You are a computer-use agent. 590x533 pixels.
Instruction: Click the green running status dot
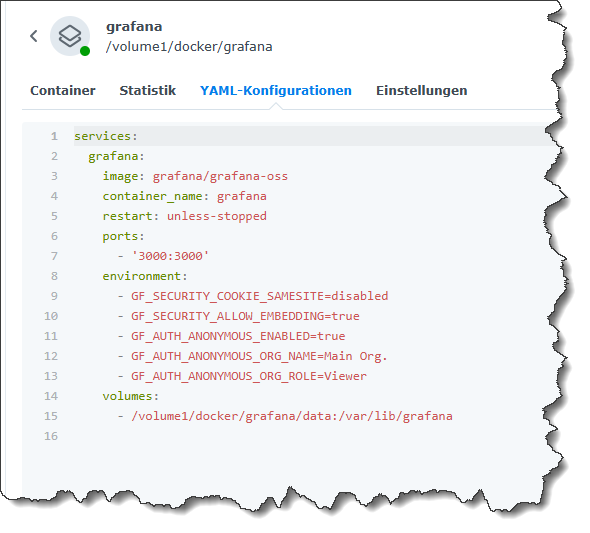(85, 51)
